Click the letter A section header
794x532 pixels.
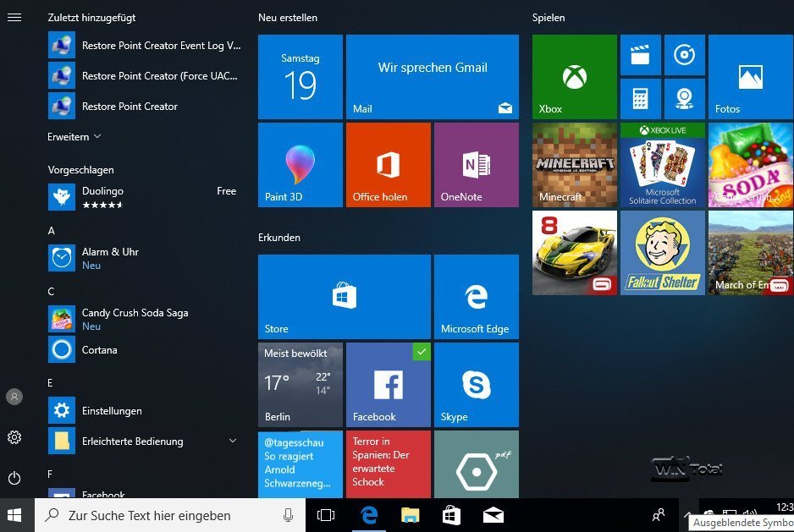click(x=51, y=231)
